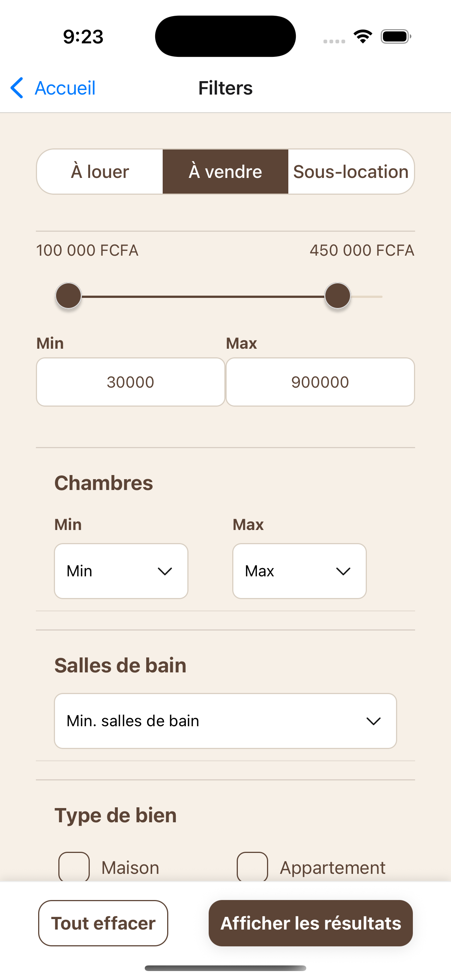Tap the Wi-Fi status icon
The width and height of the screenshot is (451, 980).
(x=363, y=37)
